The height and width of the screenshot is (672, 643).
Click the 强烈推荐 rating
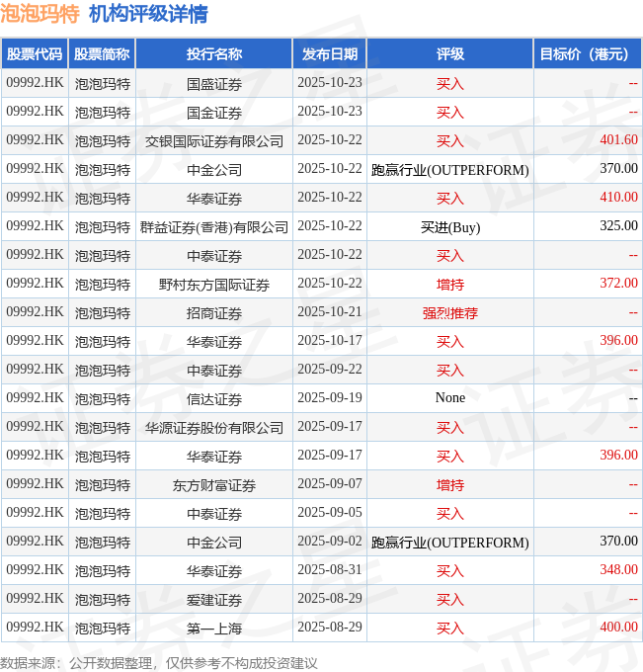[449, 313]
